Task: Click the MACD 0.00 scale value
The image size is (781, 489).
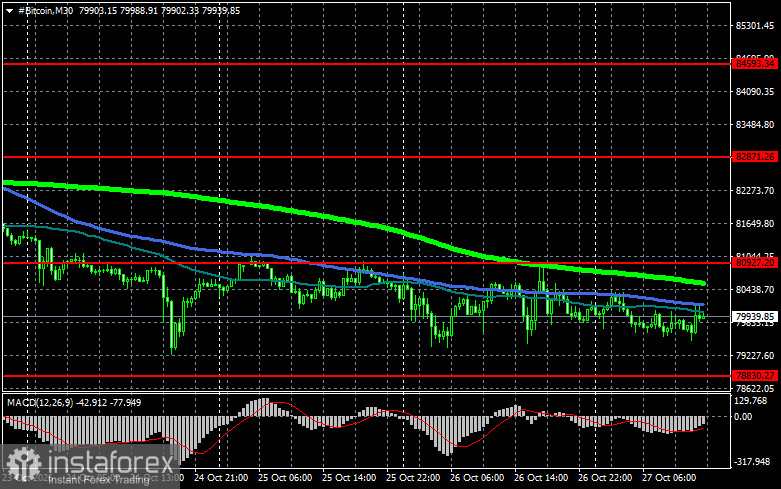Action: (x=744, y=417)
